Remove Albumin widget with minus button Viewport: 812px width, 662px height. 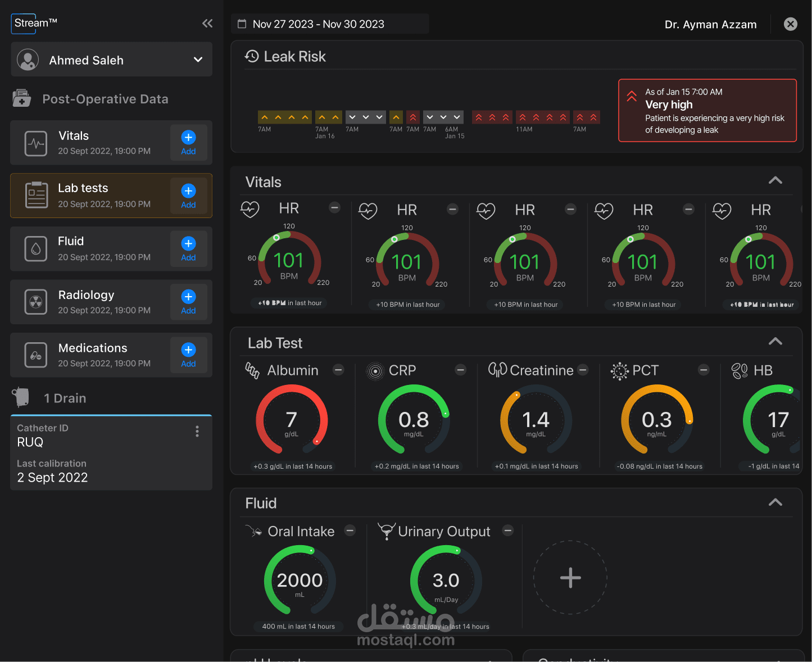(x=338, y=369)
